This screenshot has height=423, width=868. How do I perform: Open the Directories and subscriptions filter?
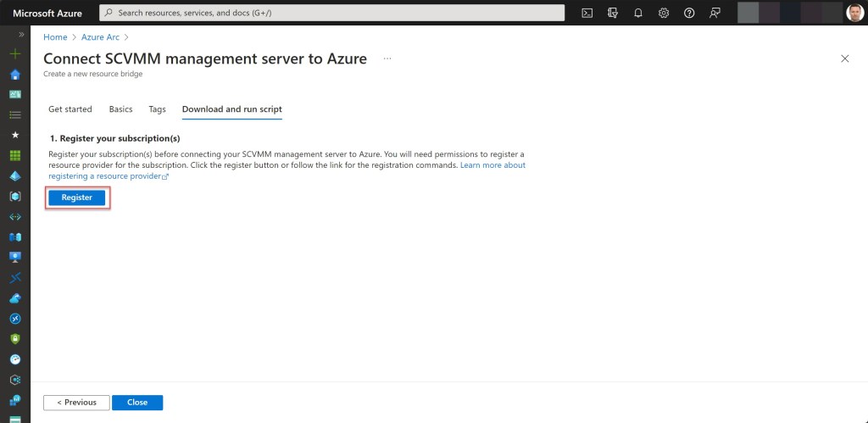tap(612, 13)
